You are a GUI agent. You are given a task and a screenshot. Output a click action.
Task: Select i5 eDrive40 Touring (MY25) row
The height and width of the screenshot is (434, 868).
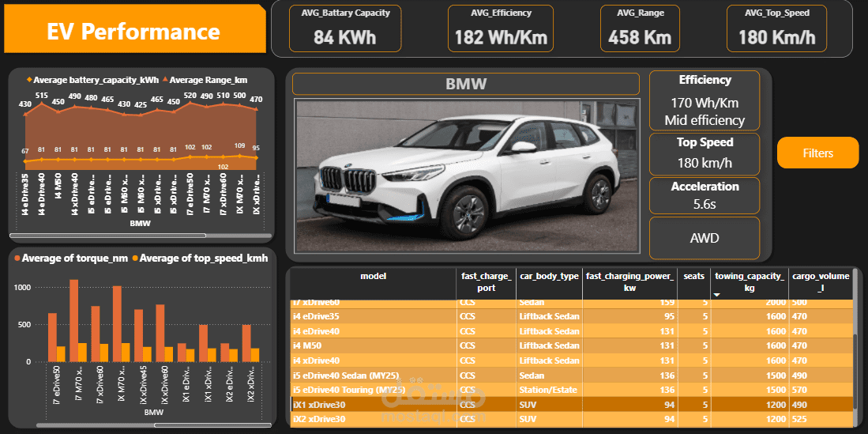[571, 390]
